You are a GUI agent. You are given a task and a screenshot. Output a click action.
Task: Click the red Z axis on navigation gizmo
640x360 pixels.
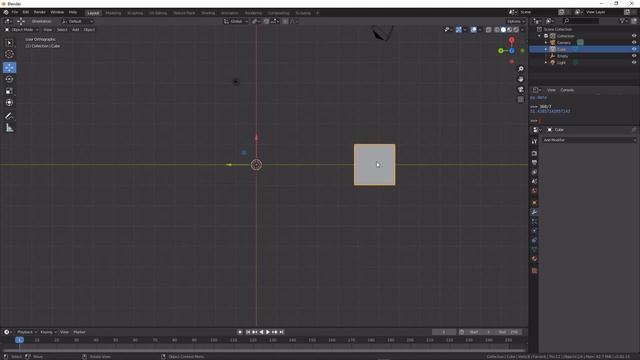[x=511, y=40]
